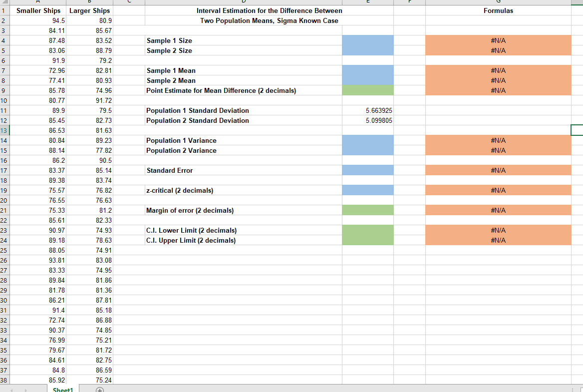The width and height of the screenshot is (583, 392).
Task: Click the z-critical (2 decimals) label
Action: pos(180,190)
